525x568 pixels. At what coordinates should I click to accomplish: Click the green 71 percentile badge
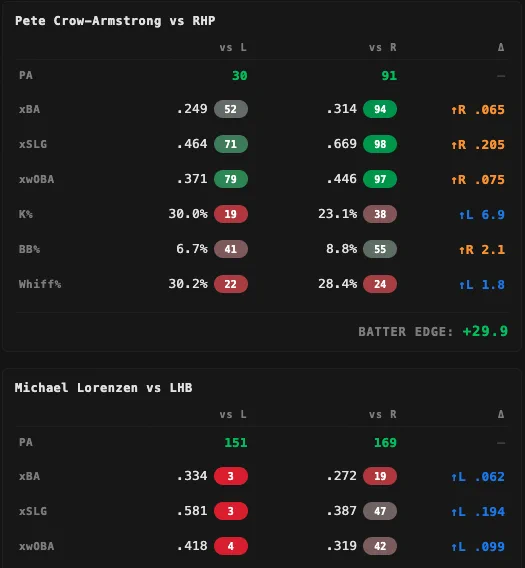(231, 144)
